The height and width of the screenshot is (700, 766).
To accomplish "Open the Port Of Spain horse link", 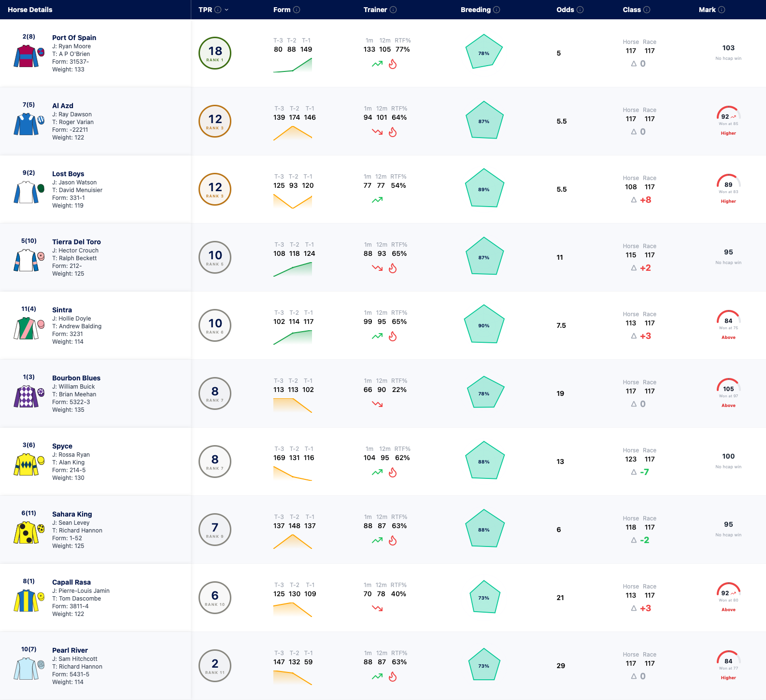I will pos(74,38).
